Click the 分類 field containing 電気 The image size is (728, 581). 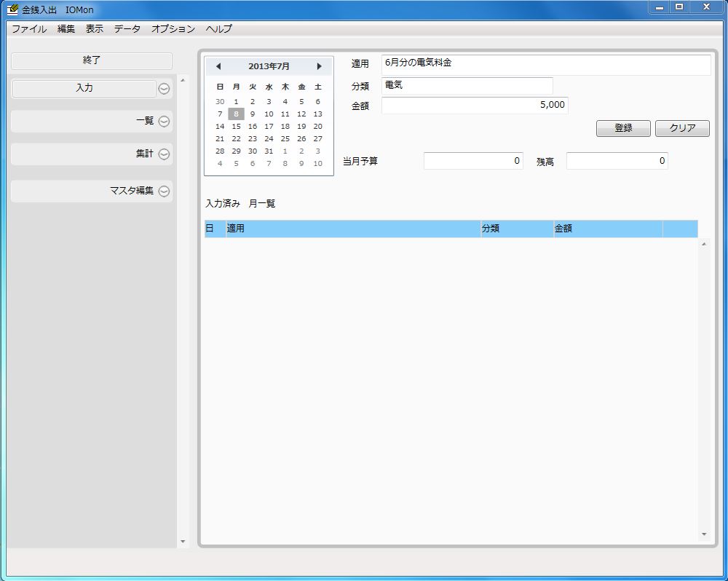[x=467, y=86]
